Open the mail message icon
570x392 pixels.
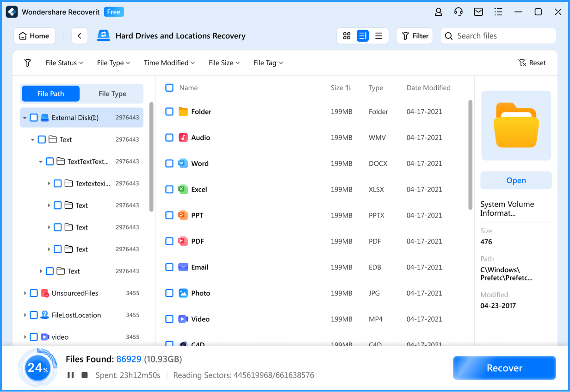coord(478,12)
